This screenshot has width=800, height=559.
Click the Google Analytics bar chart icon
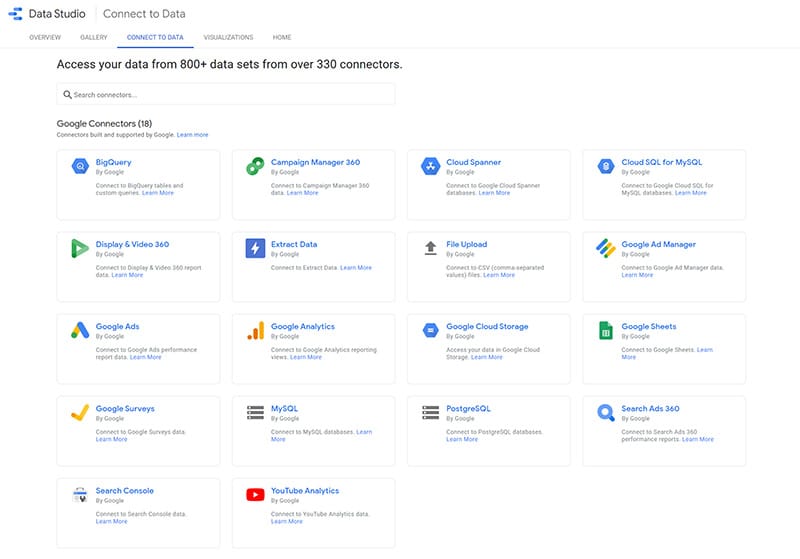click(x=255, y=331)
